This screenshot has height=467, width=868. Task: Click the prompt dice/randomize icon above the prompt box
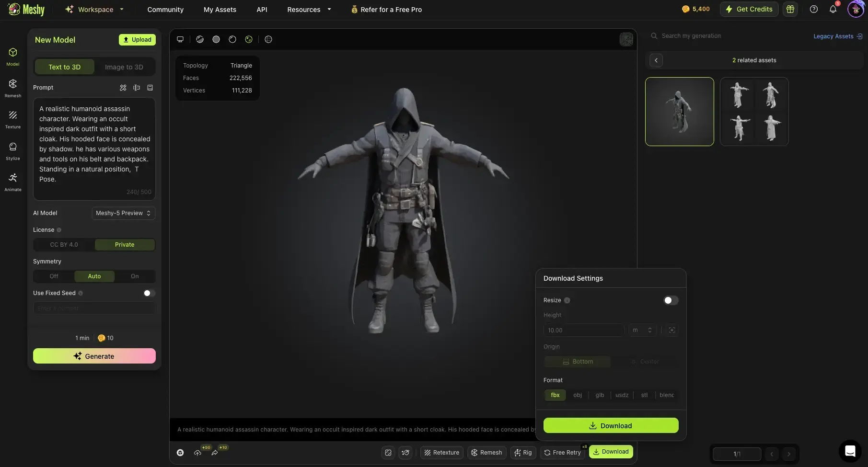point(123,88)
